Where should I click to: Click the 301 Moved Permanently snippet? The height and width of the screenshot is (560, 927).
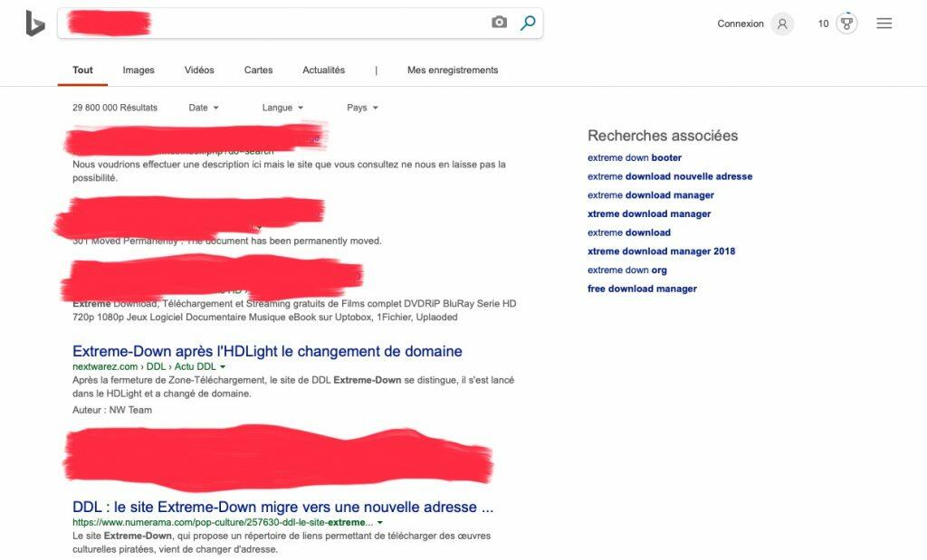coord(227,241)
